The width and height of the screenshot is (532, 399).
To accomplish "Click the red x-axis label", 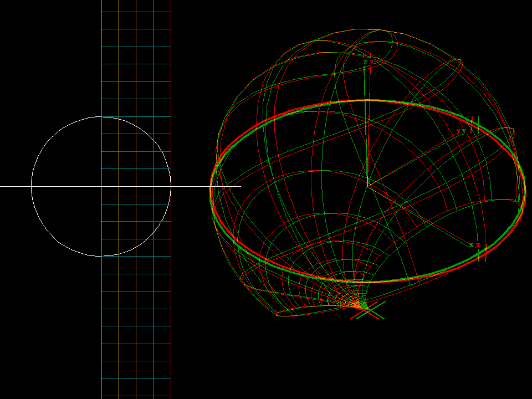I will pos(478,245).
